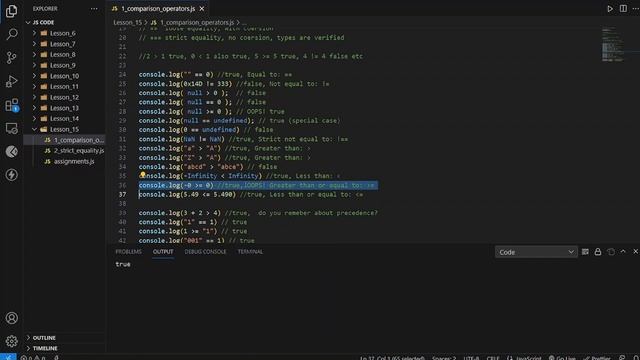Switch to the TERMINAL tab

tap(250, 252)
